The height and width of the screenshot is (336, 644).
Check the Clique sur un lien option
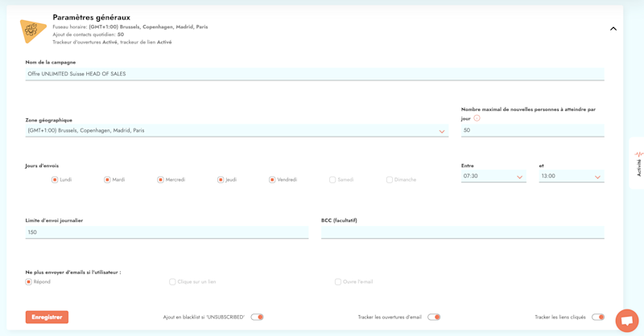coord(172,282)
